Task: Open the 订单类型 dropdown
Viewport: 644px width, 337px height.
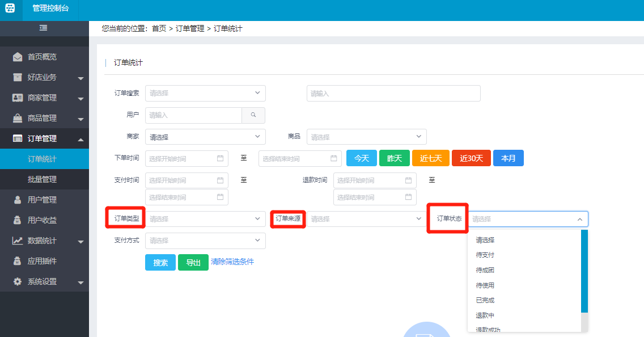Action: pyautogui.click(x=205, y=219)
